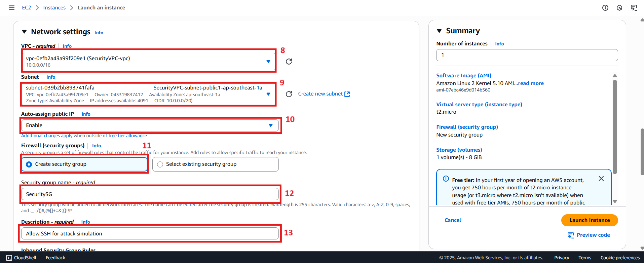Click read more in AMI summary
This screenshot has width=644, height=263.
pos(531,83)
